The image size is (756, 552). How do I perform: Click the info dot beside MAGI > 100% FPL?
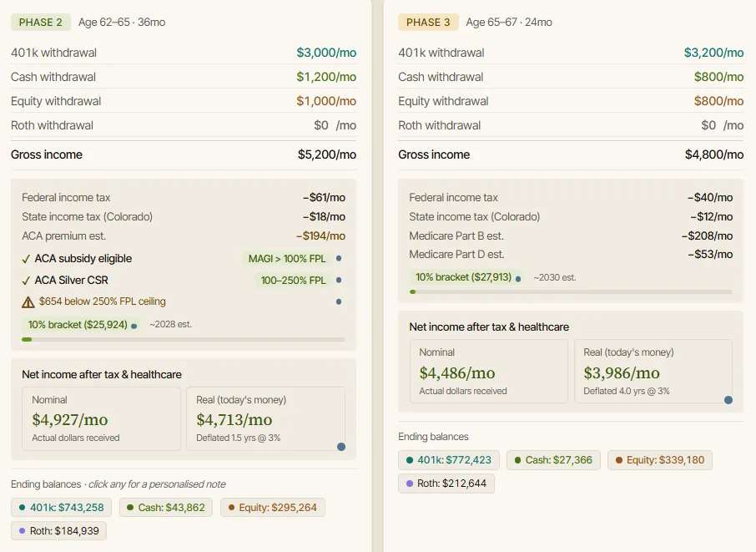pos(339,259)
